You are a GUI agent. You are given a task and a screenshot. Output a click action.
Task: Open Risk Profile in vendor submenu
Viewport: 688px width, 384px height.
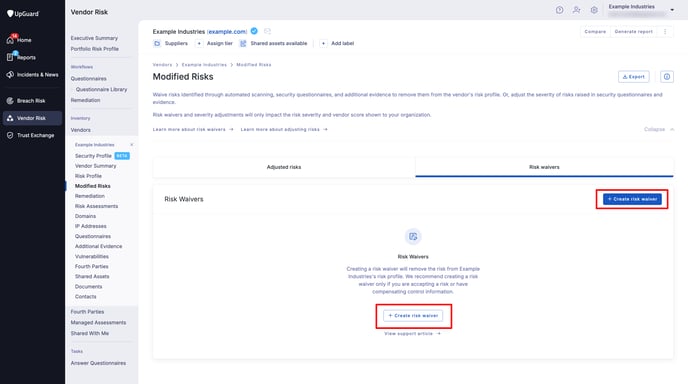point(88,176)
